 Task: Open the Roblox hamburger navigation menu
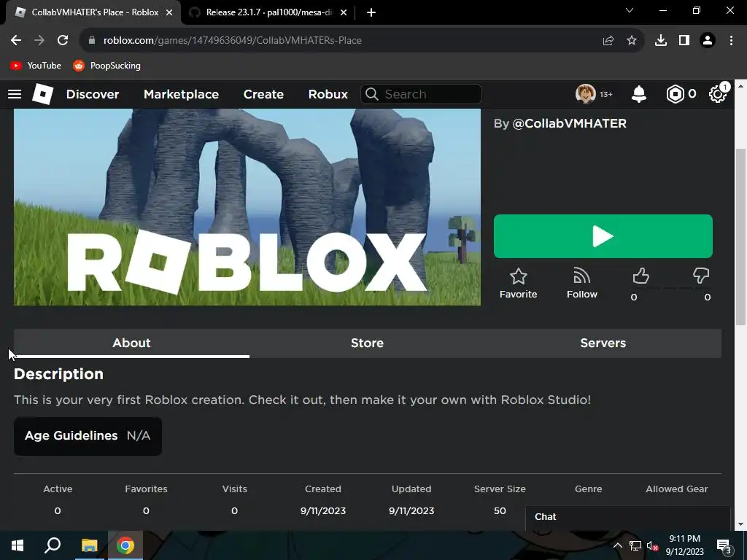coord(15,94)
